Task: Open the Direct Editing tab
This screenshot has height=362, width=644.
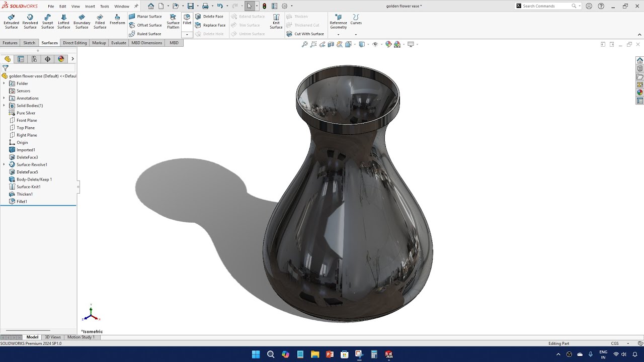Action: click(75, 43)
